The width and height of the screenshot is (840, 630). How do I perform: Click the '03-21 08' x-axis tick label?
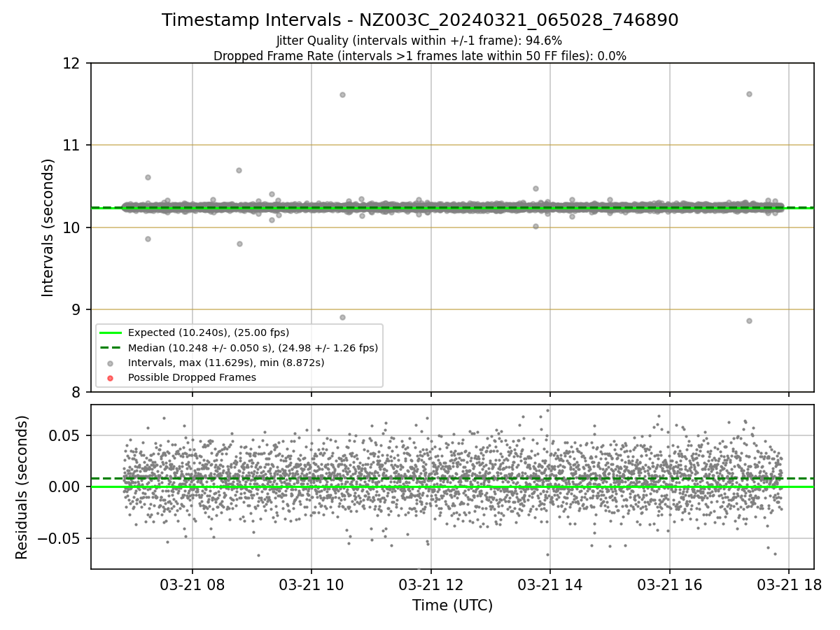[x=192, y=585]
